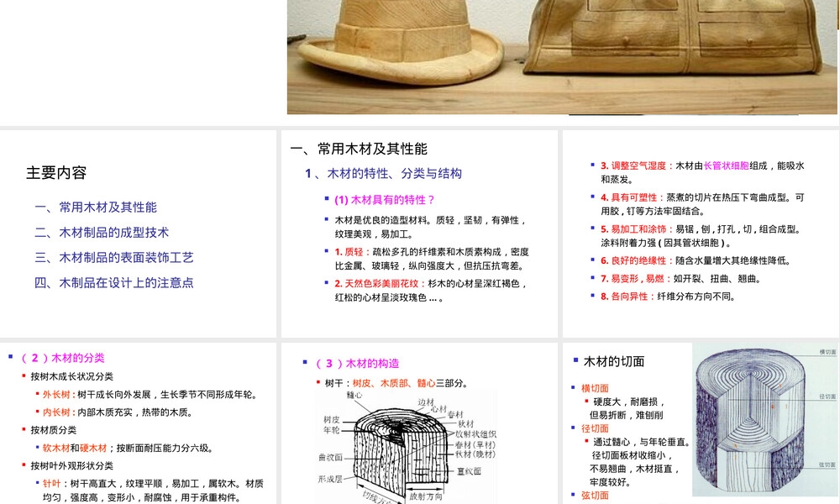Click the heading 主要内容
This screenshot has height=504, width=840.
56,172
